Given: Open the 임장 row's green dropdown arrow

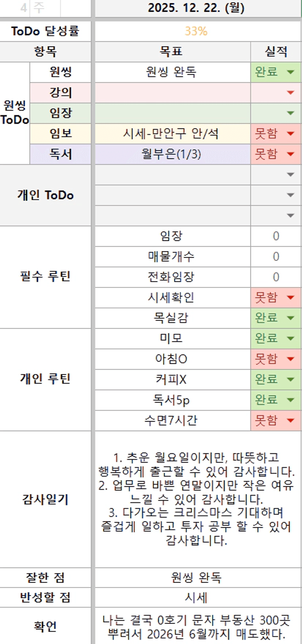Looking at the screenshot, I should 291,113.
